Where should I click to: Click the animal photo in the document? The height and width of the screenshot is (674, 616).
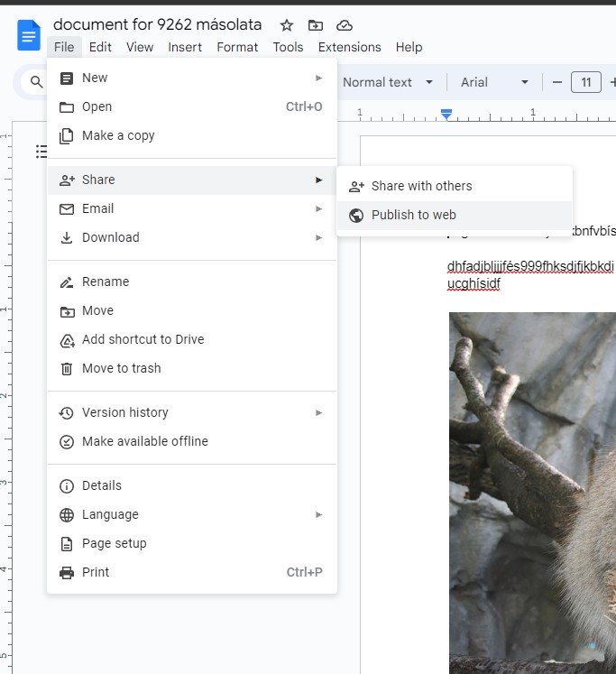click(x=532, y=493)
